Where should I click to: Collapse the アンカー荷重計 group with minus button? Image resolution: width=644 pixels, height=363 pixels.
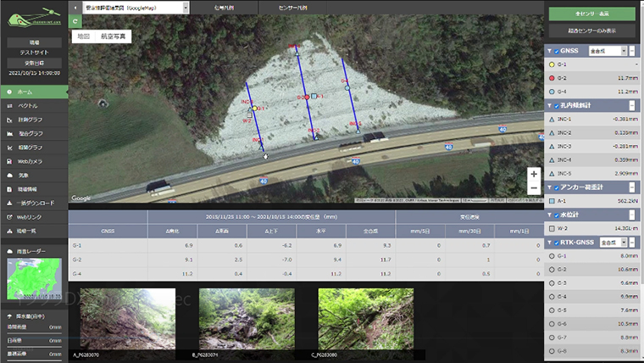pyautogui.click(x=632, y=187)
